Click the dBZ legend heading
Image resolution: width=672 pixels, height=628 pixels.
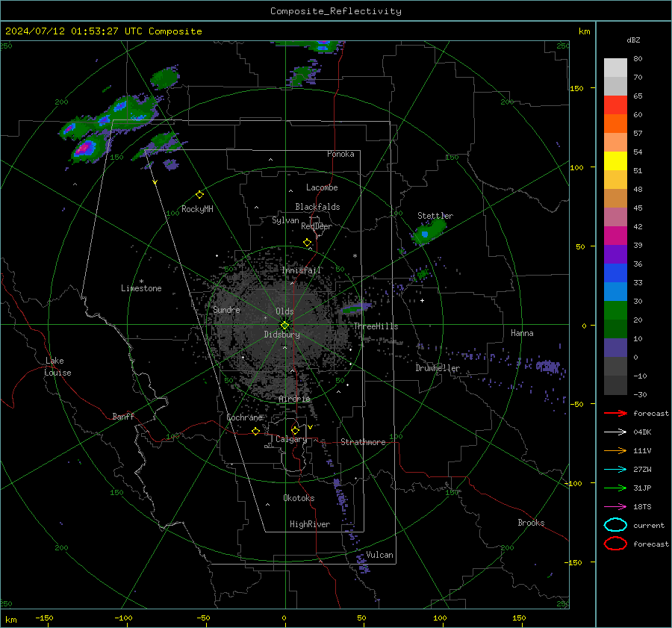633,40
